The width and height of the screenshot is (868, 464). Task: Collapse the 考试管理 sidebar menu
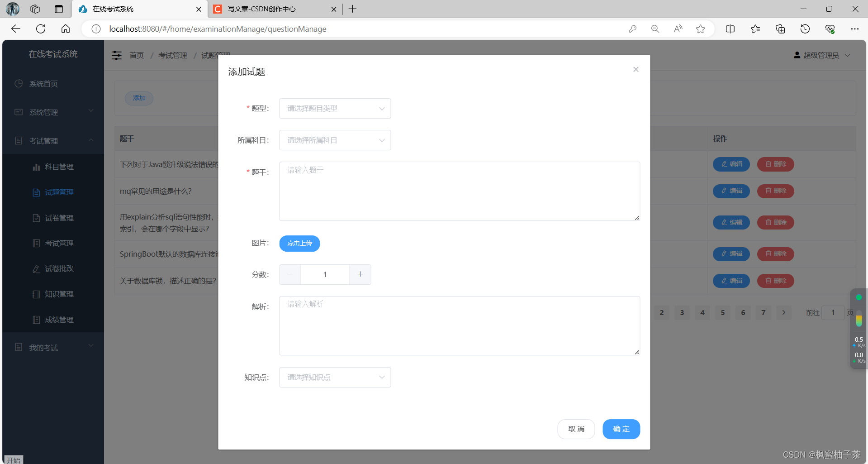[53, 140]
